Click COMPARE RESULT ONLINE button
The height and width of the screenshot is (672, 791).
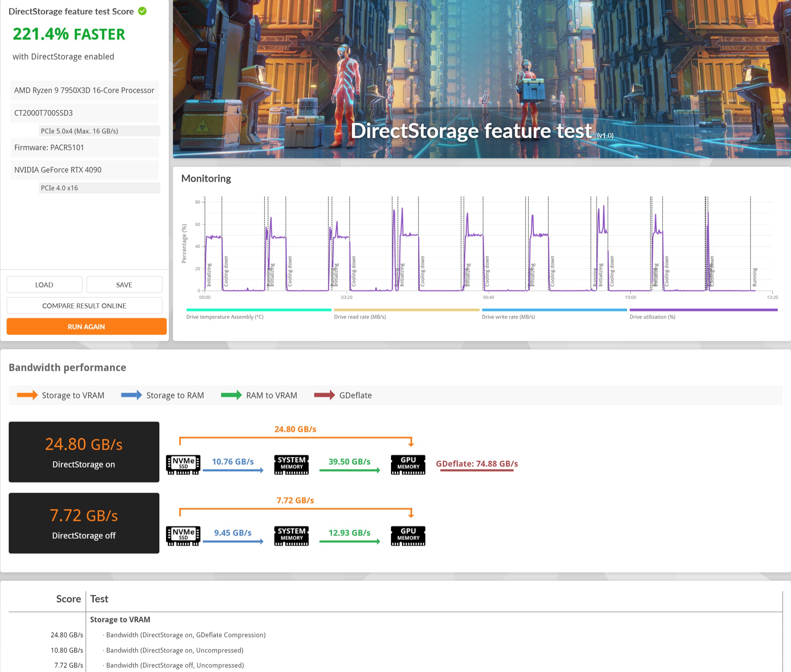click(84, 306)
